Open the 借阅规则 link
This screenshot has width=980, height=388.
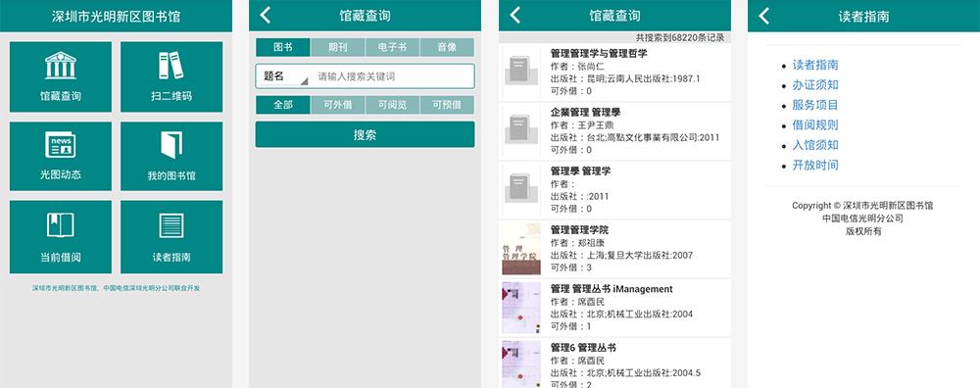click(x=815, y=125)
